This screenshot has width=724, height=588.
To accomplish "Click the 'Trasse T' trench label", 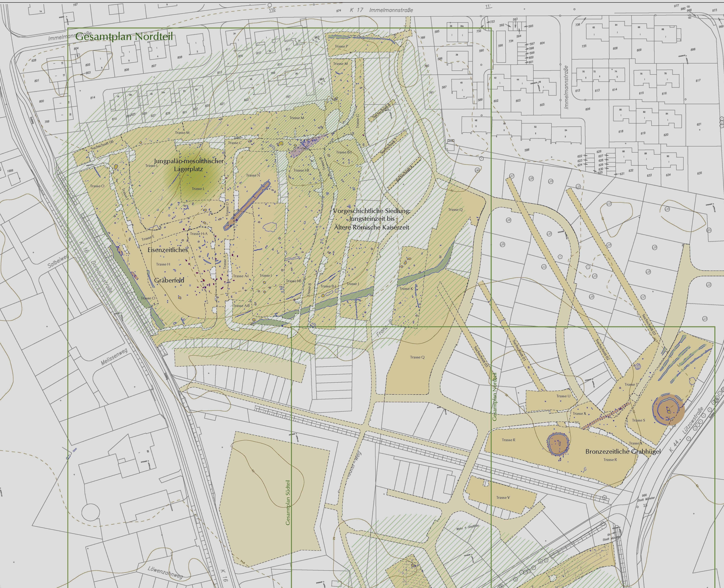I will click(x=631, y=384).
